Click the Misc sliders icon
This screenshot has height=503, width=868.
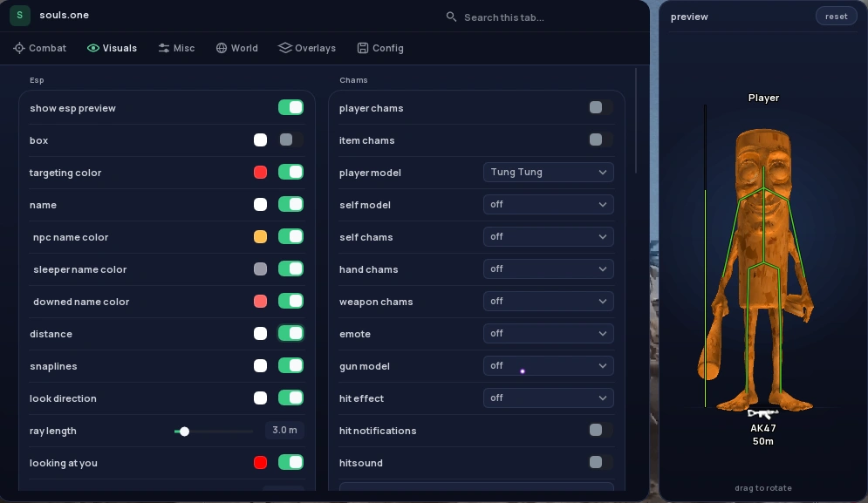click(x=164, y=48)
